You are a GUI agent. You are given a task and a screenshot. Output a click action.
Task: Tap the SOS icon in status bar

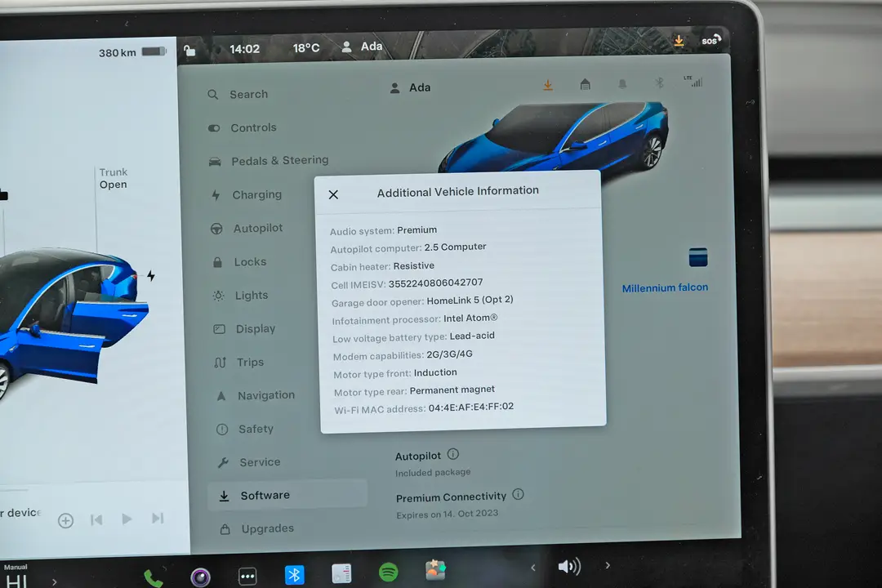(711, 40)
